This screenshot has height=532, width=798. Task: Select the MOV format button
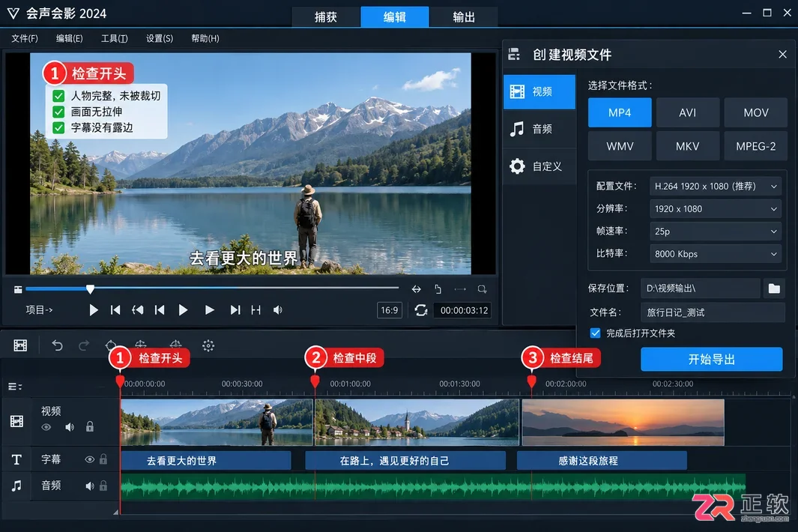756,112
